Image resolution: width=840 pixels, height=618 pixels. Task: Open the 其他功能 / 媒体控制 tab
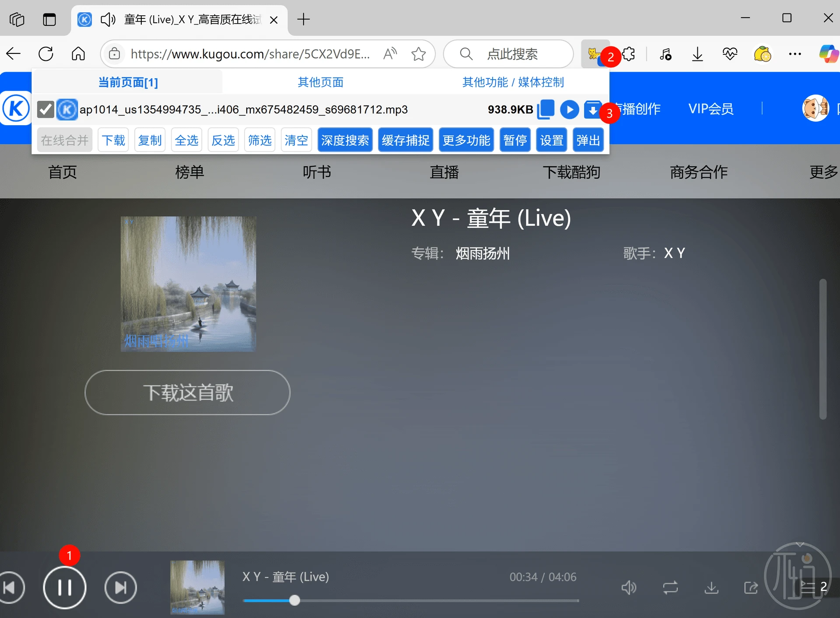(513, 82)
